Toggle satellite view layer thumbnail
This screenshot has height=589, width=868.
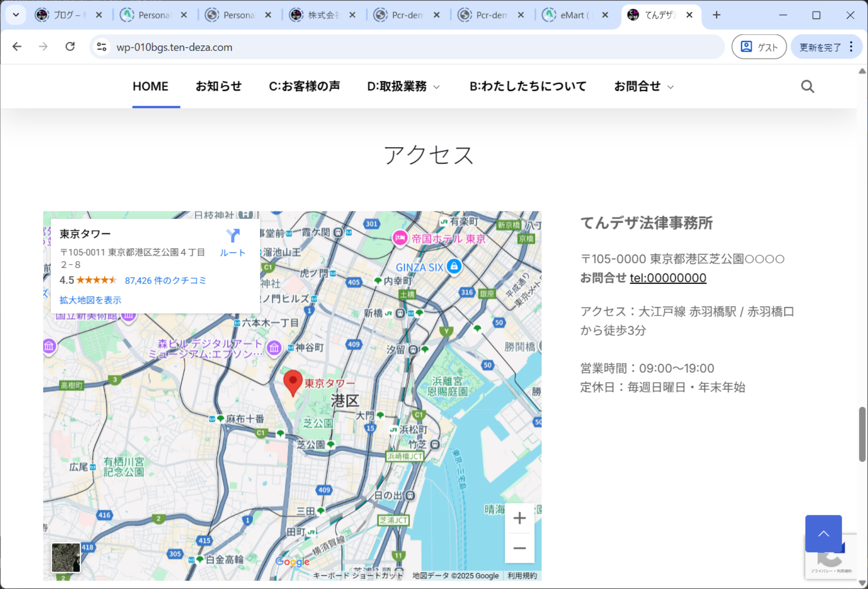point(66,557)
